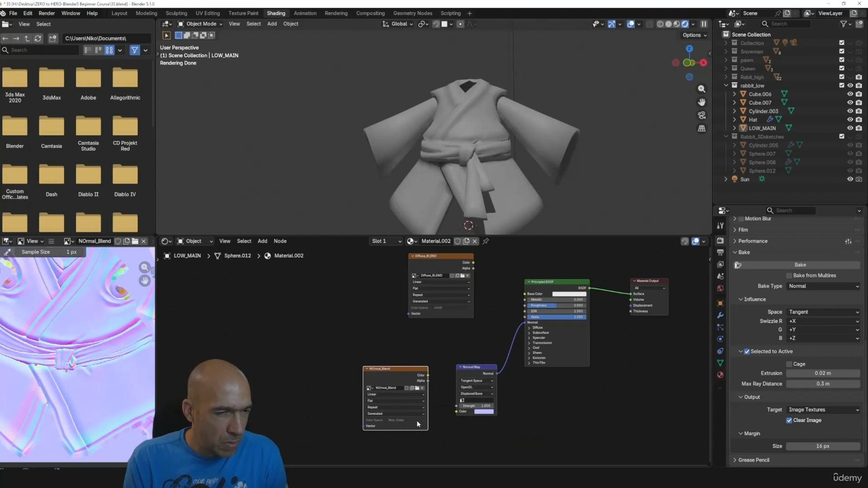Image resolution: width=868 pixels, height=488 pixels.
Task: Select rendered viewport shading mode icon
Action: [x=685, y=24]
